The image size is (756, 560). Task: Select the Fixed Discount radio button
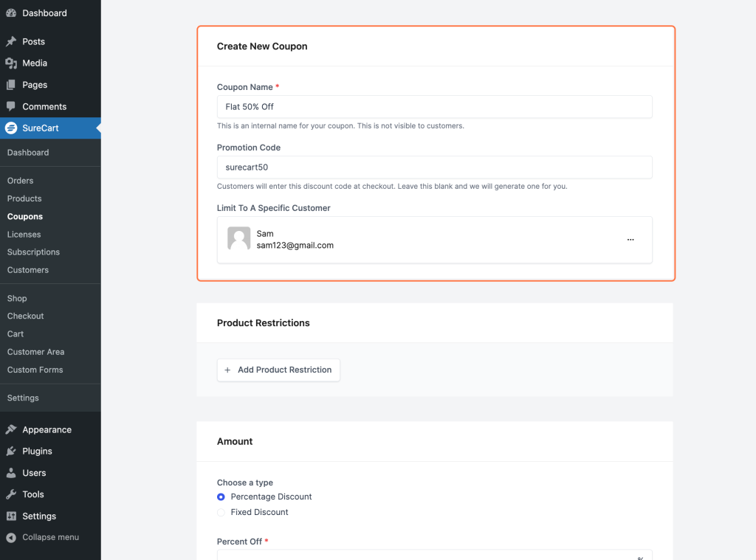coord(221,512)
